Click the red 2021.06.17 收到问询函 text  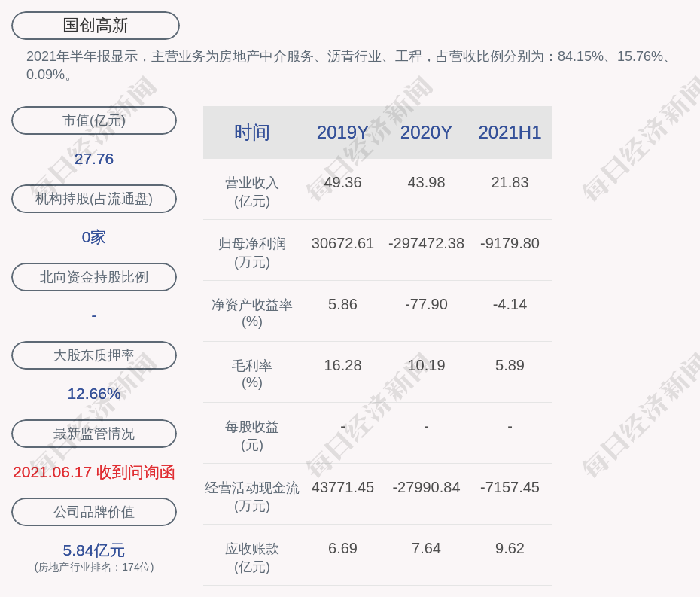[x=94, y=472]
